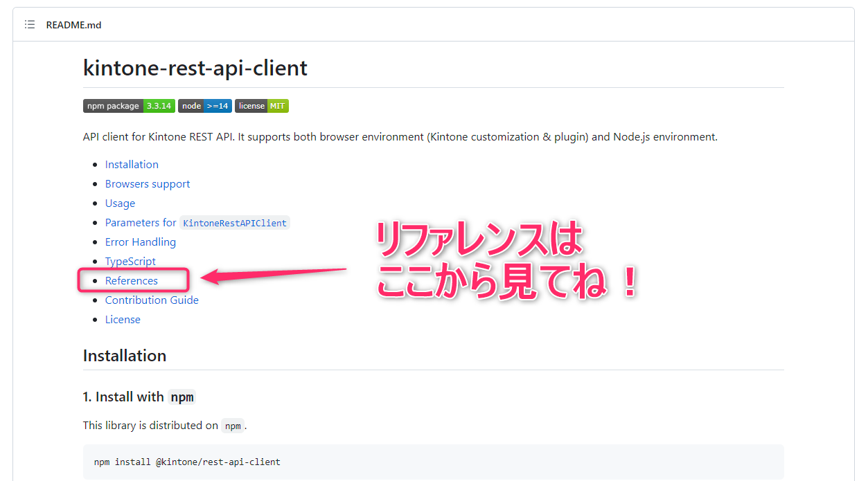868x481 pixels.
Task: Open the Browsers support link
Action: click(148, 183)
